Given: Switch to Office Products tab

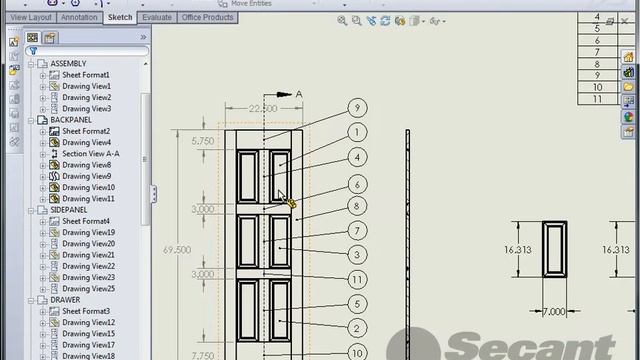Looking at the screenshot, I should pyautogui.click(x=207, y=18).
